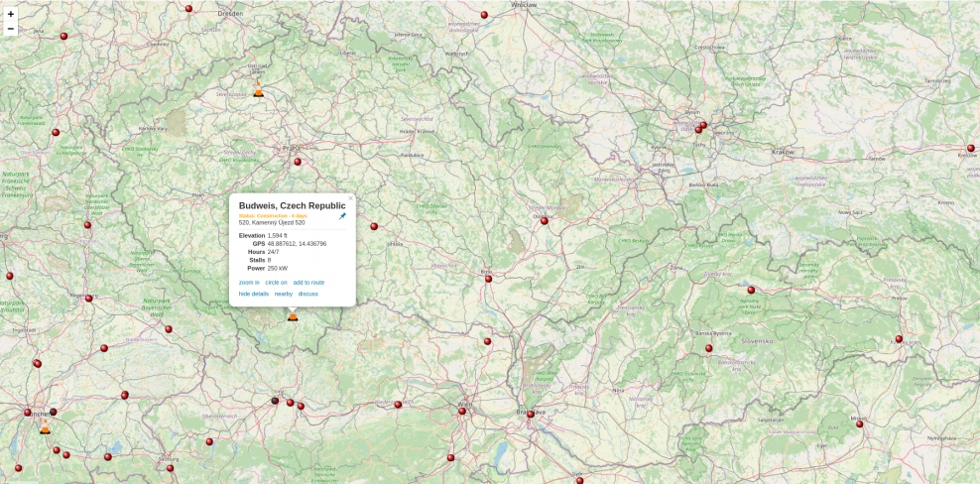The height and width of the screenshot is (484, 980).
Task: Click the 'zoom in' link in popup
Action: point(249,283)
